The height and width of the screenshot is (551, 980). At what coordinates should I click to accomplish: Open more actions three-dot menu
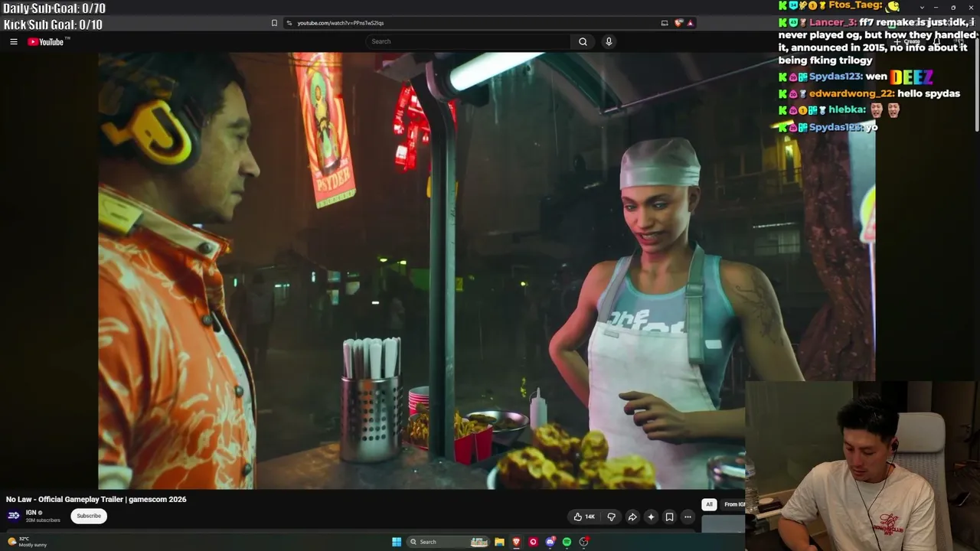(x=688, y=517)
